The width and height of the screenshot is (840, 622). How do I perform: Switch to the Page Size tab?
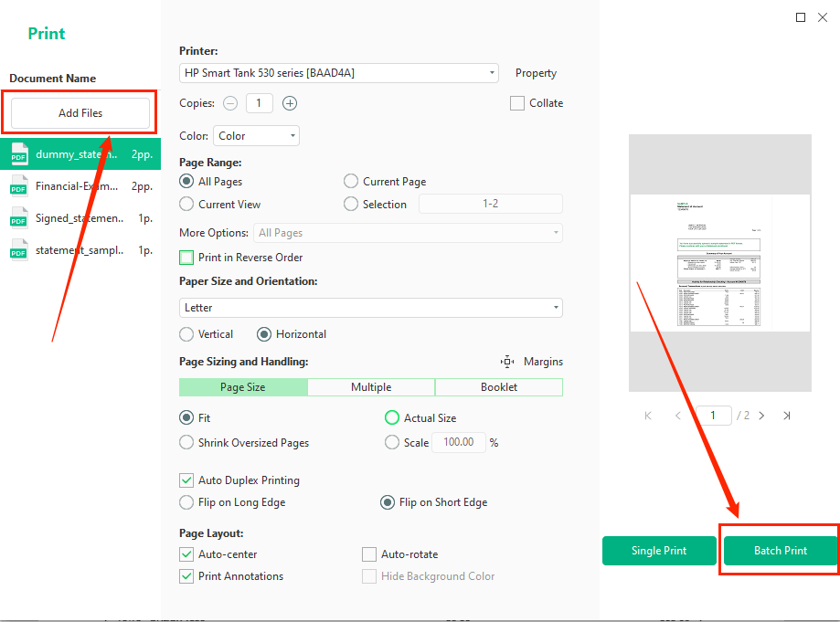pyautogui.click(x=243, y=387)
